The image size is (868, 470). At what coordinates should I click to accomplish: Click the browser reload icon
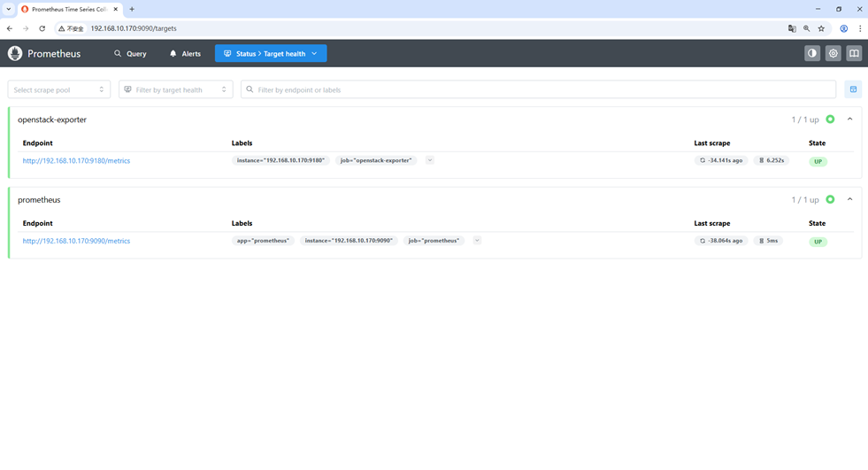click(42, 28)
